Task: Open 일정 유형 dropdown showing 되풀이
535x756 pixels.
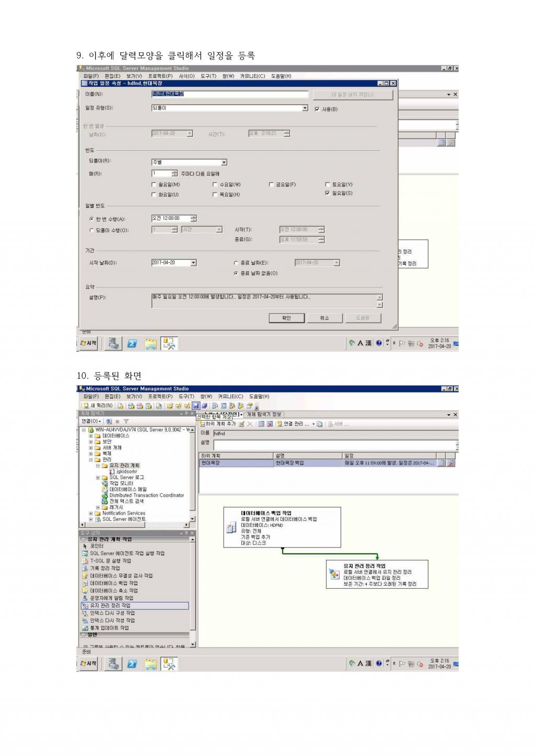Action: (305, 108)
